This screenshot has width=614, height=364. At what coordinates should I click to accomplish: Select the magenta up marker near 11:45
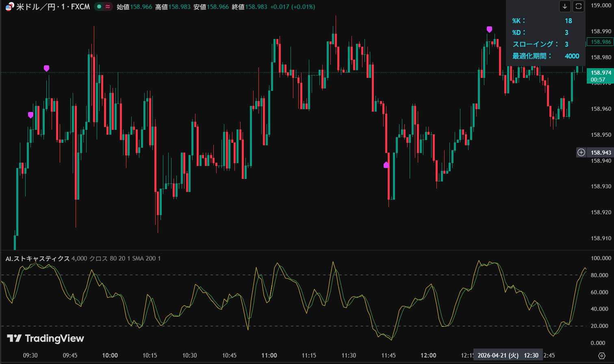point(386,165)
